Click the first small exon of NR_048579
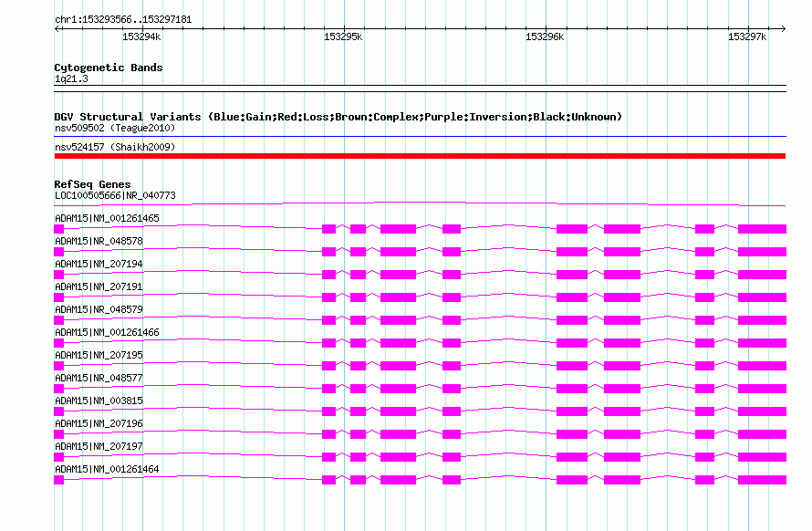 tap(59, 320)
